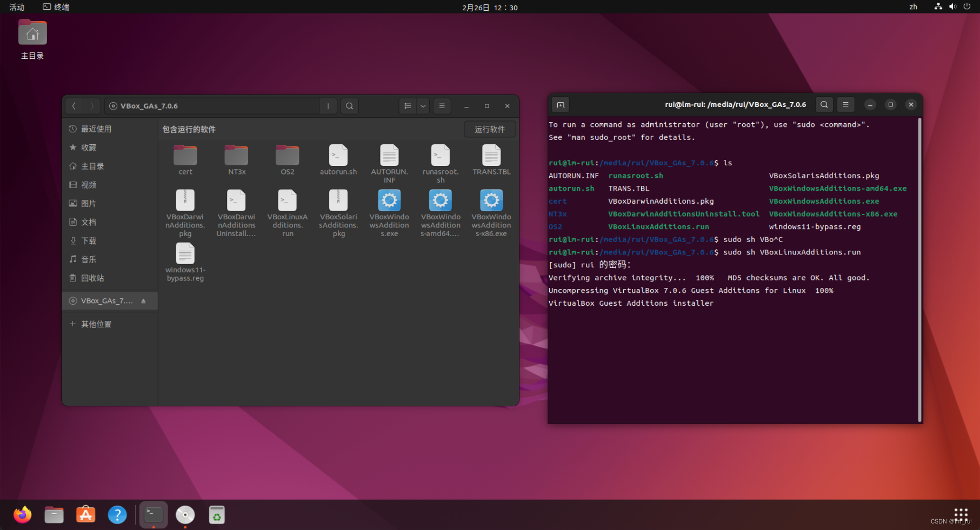
Task: Click the VBox_GAs_7.0.6 path bar
Action: (211, 106)
